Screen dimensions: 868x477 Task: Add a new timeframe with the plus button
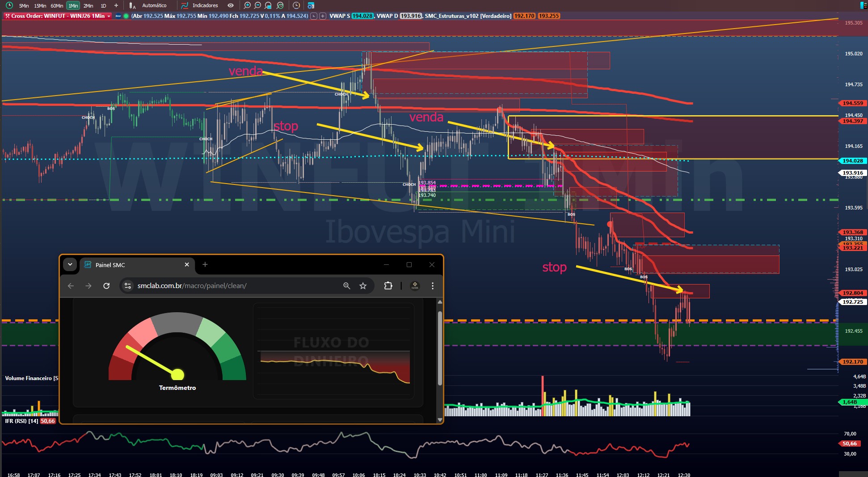116,5
